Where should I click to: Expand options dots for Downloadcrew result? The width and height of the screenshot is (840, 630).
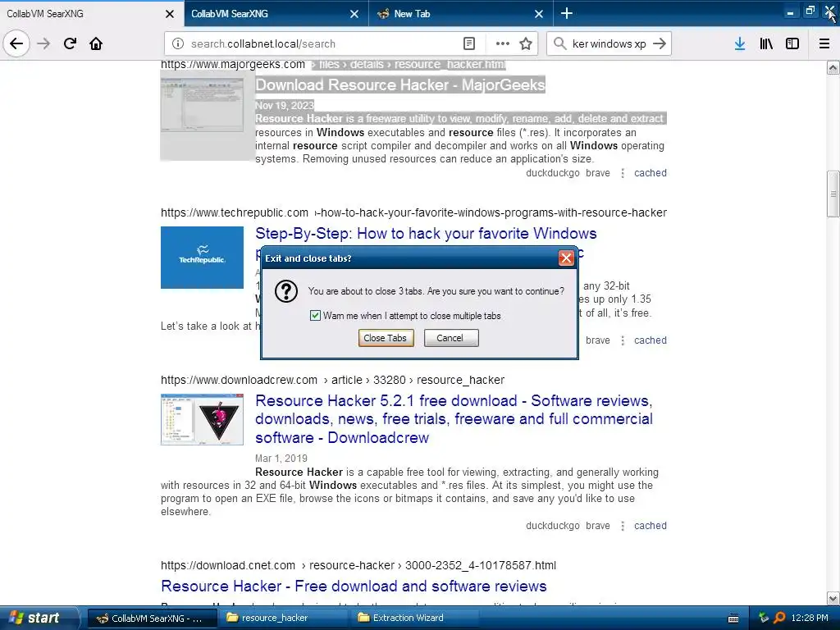pos(623,526)
